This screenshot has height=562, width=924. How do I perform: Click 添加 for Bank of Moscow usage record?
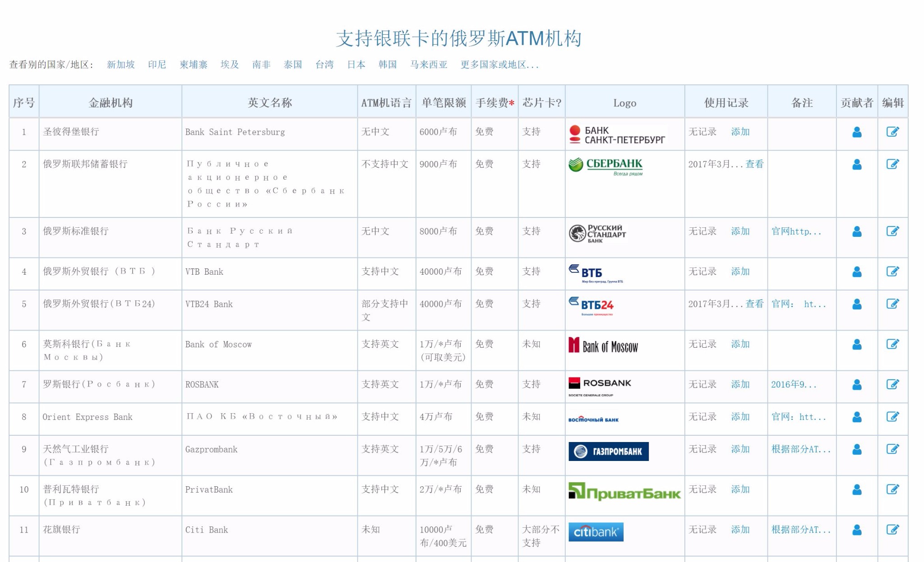point(740,344)
